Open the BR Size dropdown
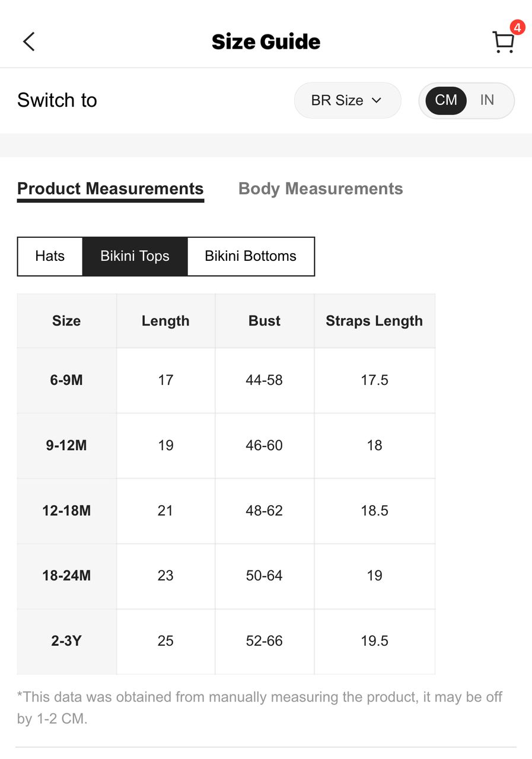 click(348, 100)
